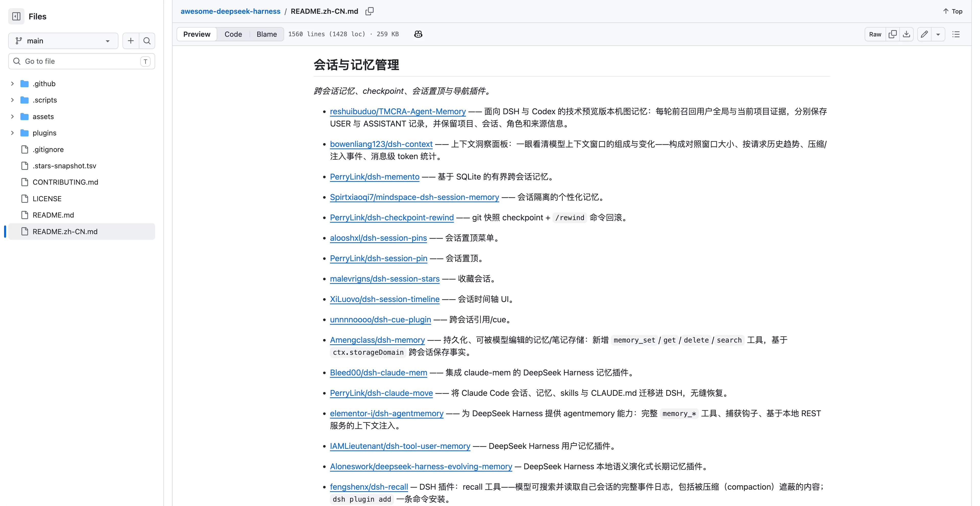This screenshot has height=506, width=980.
Task: Open the document outline icon
Action: coord(956,34)
